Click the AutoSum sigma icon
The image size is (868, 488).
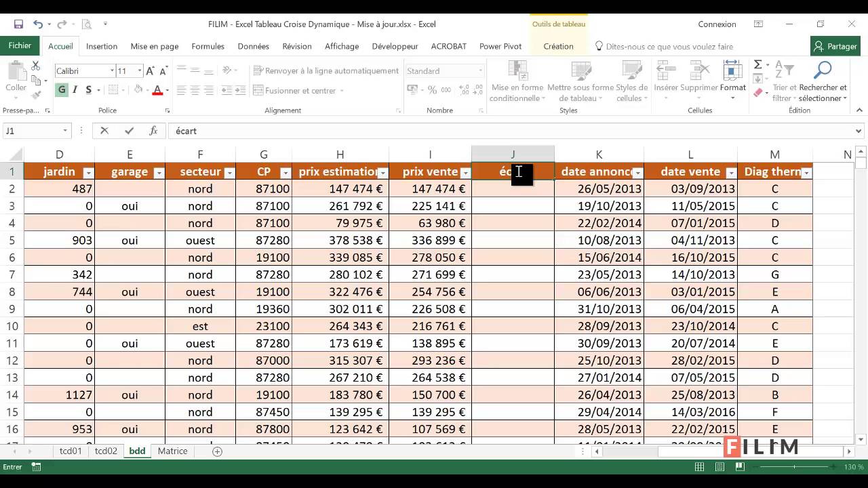pos(757,64)
